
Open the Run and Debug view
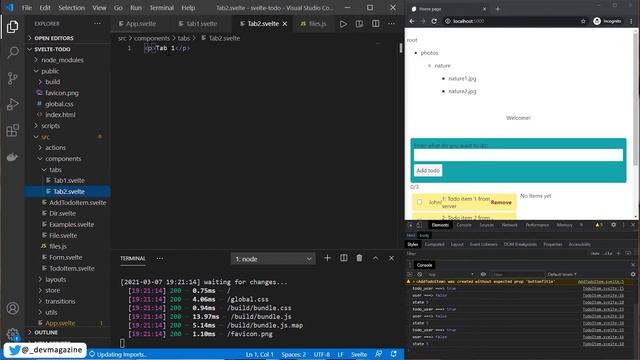coord(12,104)
